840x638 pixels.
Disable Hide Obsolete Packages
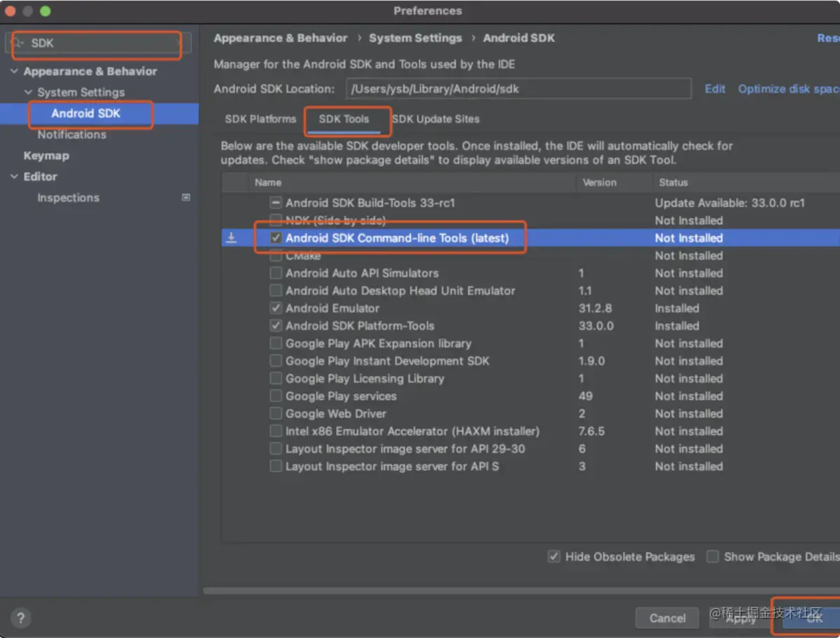click(x=554, y=557)
